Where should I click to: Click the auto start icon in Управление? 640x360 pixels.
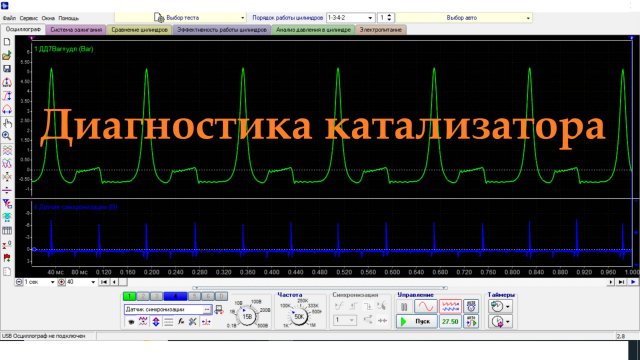tap(471, 322)
